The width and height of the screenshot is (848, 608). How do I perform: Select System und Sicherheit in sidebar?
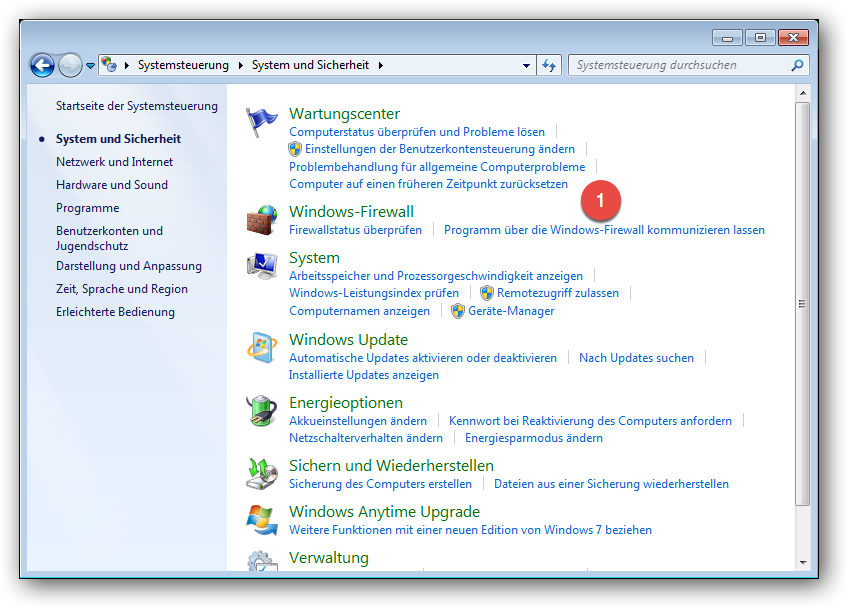point(118,139)
